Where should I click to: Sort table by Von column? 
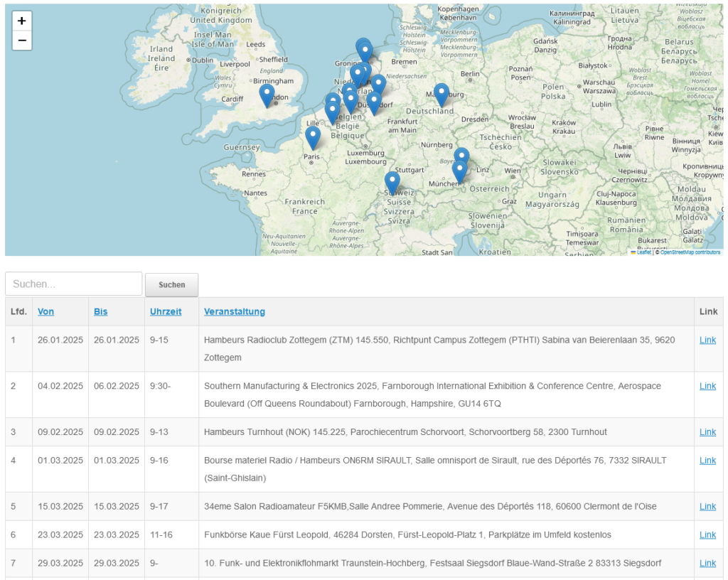(x=45, y=311)
